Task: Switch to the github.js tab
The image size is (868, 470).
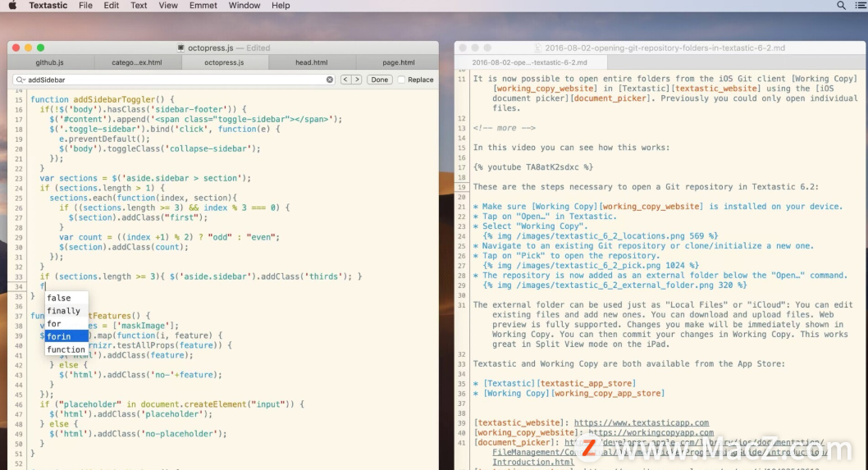Action: click(x=50, y=62)
